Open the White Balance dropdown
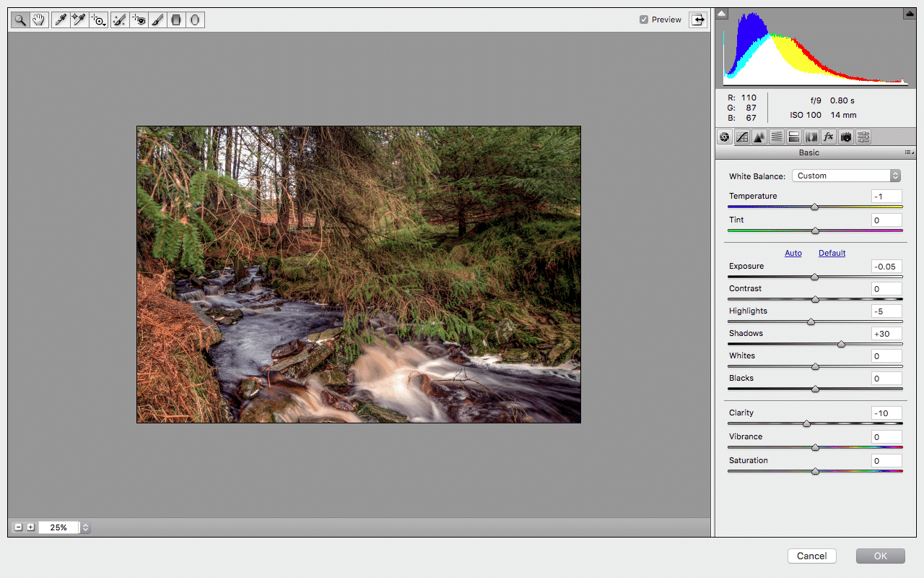 tap(847, 176)
